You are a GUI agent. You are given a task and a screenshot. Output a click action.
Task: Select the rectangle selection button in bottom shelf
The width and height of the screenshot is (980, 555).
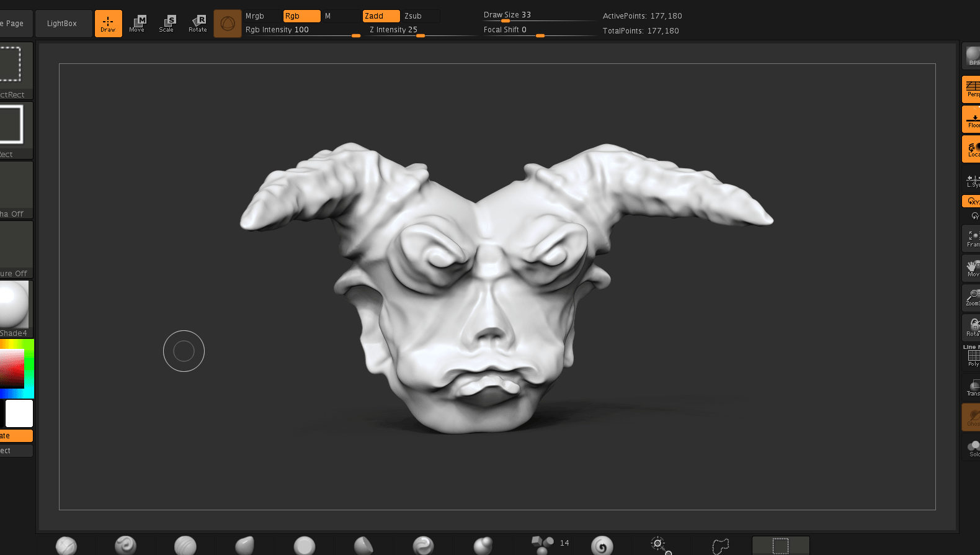[781, 546]
